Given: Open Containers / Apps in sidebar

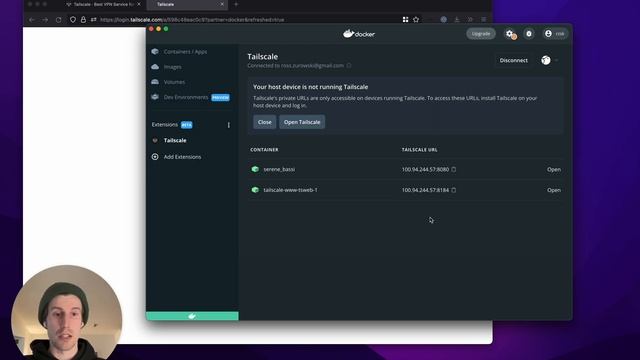Looking at the screenshot, I should pyautogui.click(x=185, y=52).
